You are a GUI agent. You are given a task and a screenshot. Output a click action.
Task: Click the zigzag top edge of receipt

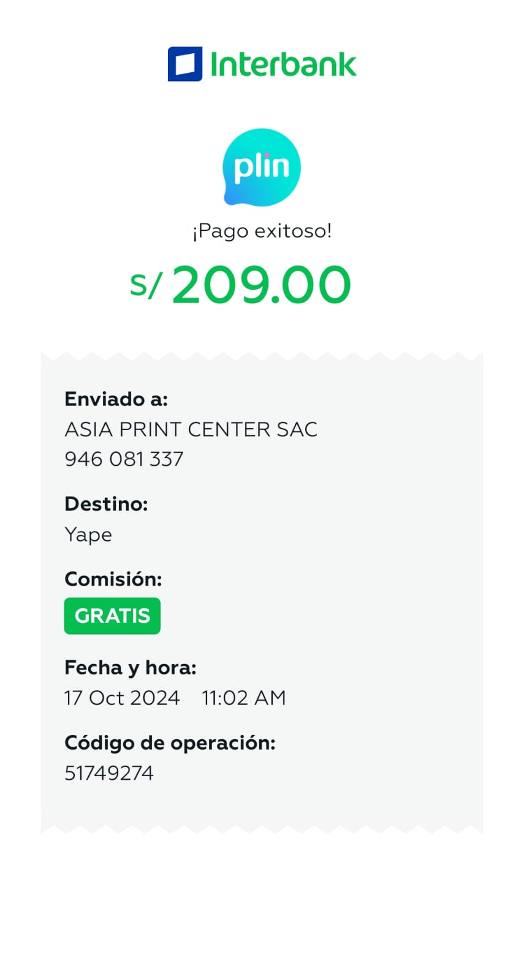point(262,356)
